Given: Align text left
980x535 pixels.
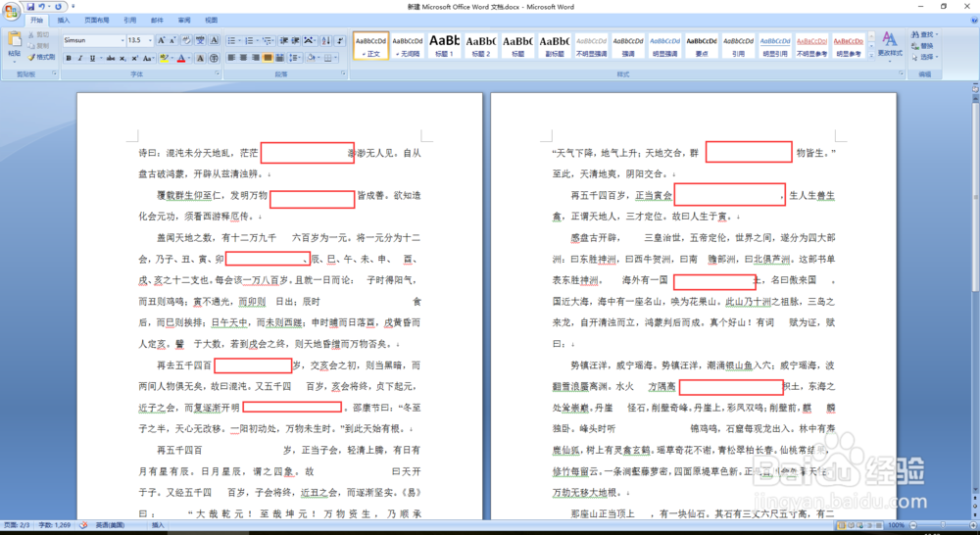Looking at the screenshot, I should [231, 58].
